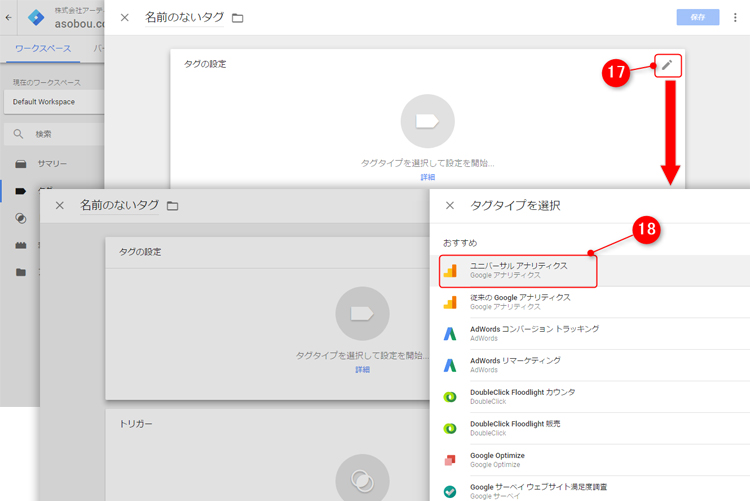Click the tag icon in sidebar

click(x=21, y=191)
